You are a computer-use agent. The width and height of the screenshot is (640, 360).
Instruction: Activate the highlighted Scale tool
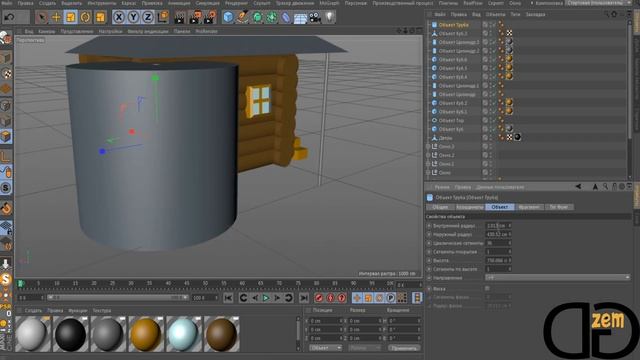click(71, 17)
